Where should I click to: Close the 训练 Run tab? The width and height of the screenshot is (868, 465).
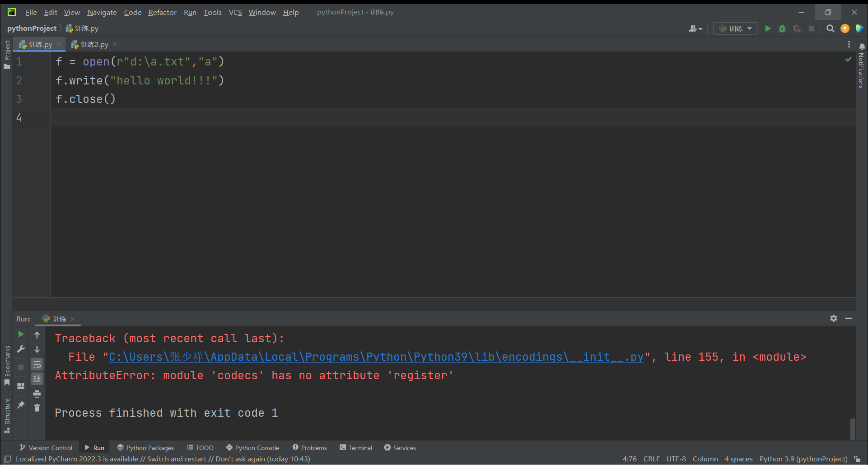73,319
